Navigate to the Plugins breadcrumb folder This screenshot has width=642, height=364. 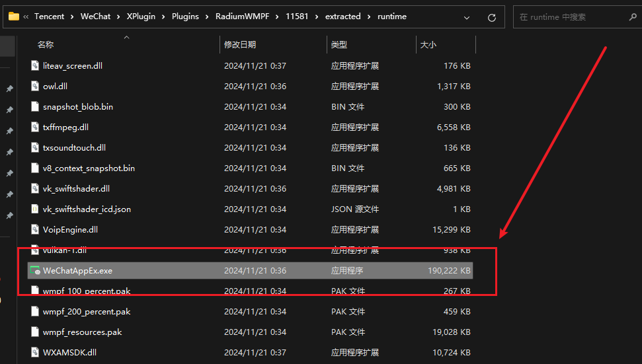(x=185, y=17)
